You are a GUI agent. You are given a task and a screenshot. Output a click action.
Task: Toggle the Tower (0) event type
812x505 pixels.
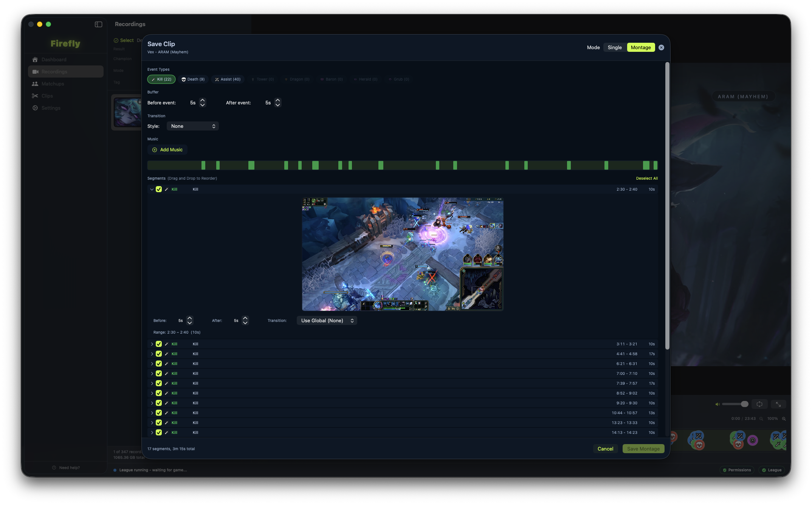(x=263, y=79)
